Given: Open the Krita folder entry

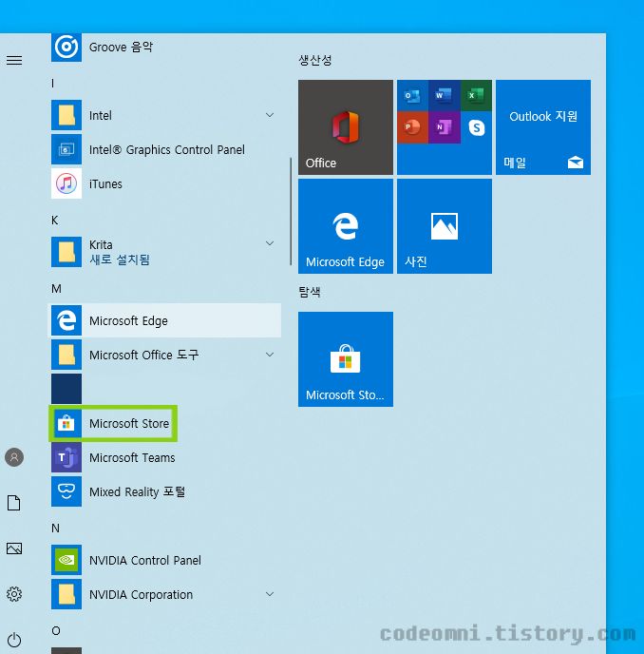Looking at the screenshot, I should pos(166,252).
